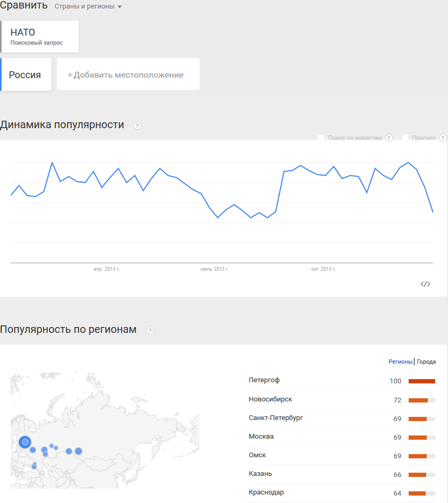448x503 pixels.
Task: Click the Добавить местоположение button
Action: point(128,74)
